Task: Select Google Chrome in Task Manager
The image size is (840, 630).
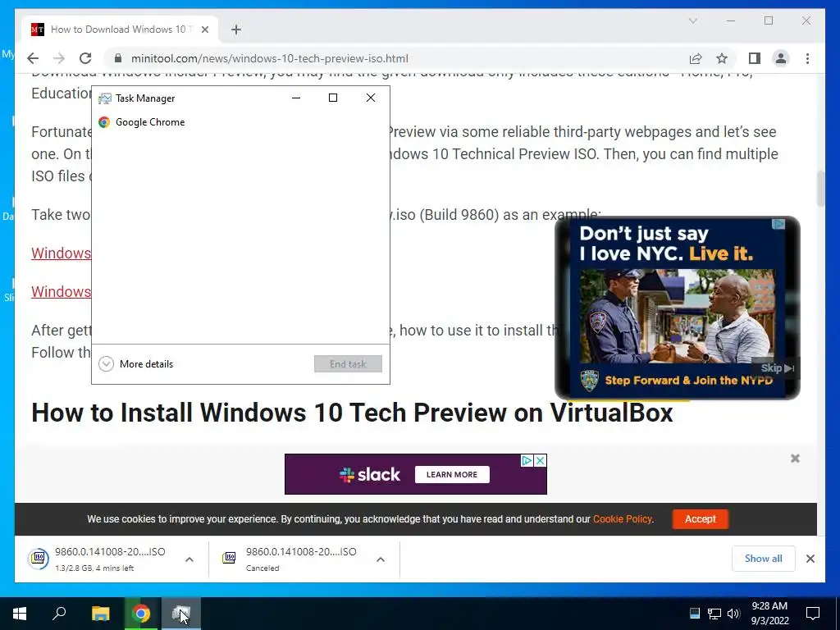Action: [x=240, y=122]
